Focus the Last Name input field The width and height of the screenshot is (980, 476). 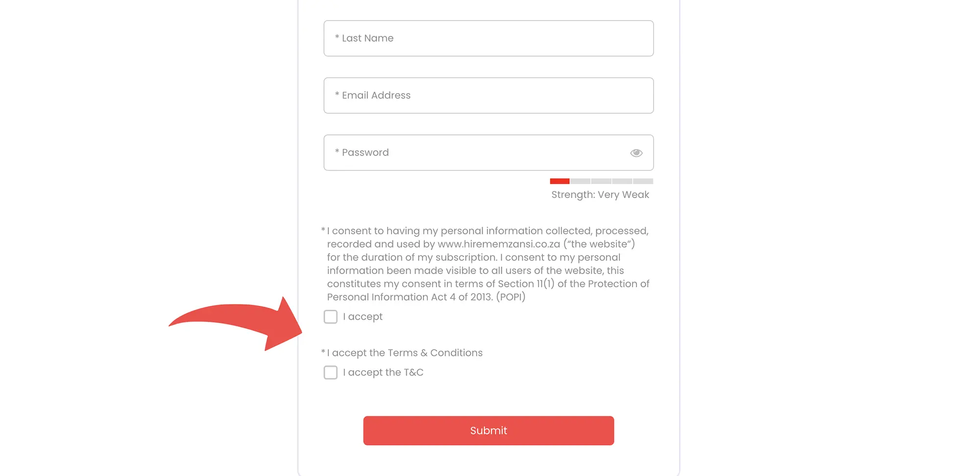pos(488,38)
